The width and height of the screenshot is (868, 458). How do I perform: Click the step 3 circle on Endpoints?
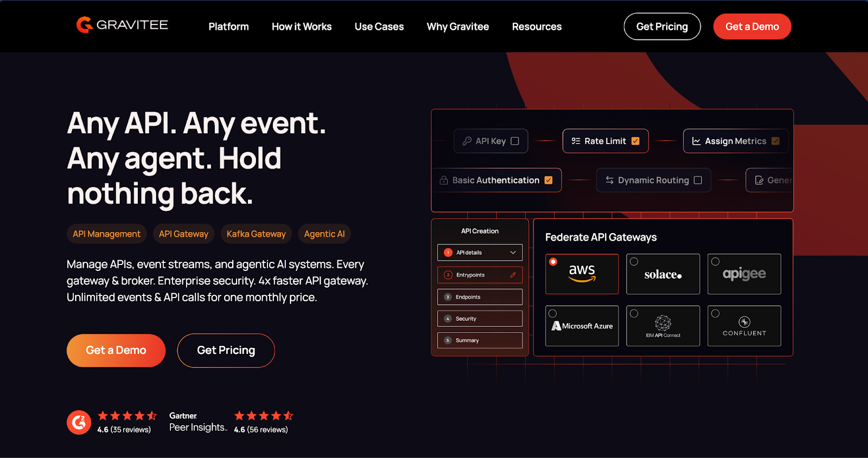[x=448, y=297]
